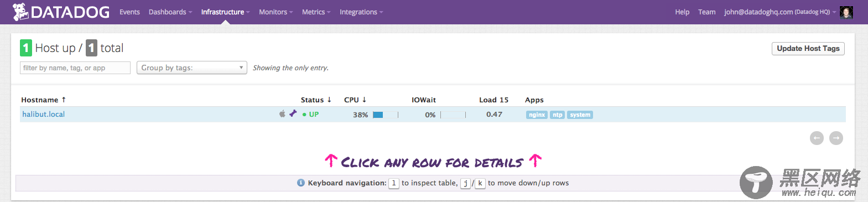
Task: Sort the table by Status
Action: point(316,100)
